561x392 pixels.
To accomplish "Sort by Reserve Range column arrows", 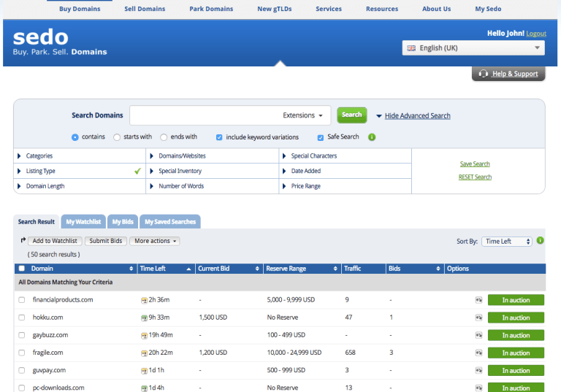I will [x=335, y=269].
